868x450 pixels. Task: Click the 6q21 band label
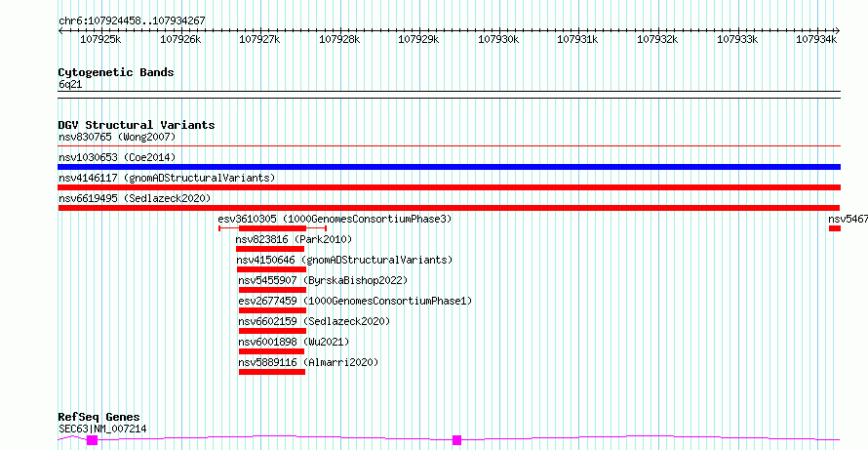(x=70, y=85)
